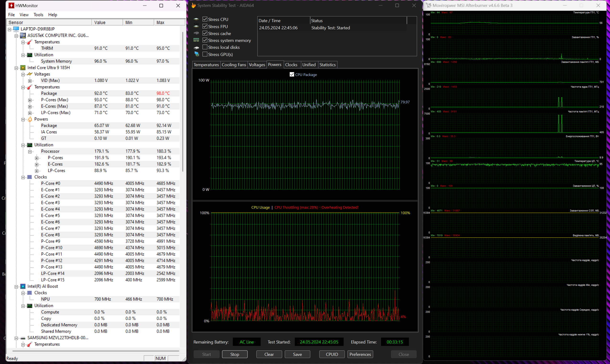Toggle the CPU Package graph checkbox

(292, 75)
